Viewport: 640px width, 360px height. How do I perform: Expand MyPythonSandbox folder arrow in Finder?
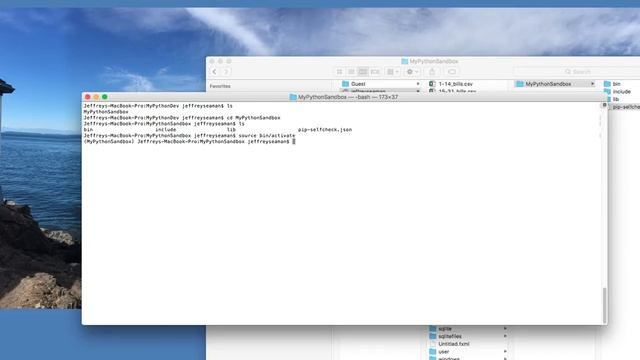click(592, 84)
